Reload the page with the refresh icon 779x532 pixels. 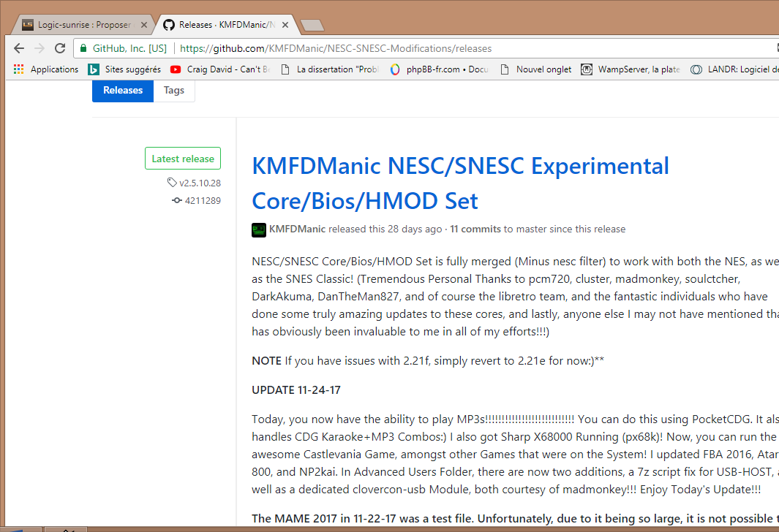point(60,48)
